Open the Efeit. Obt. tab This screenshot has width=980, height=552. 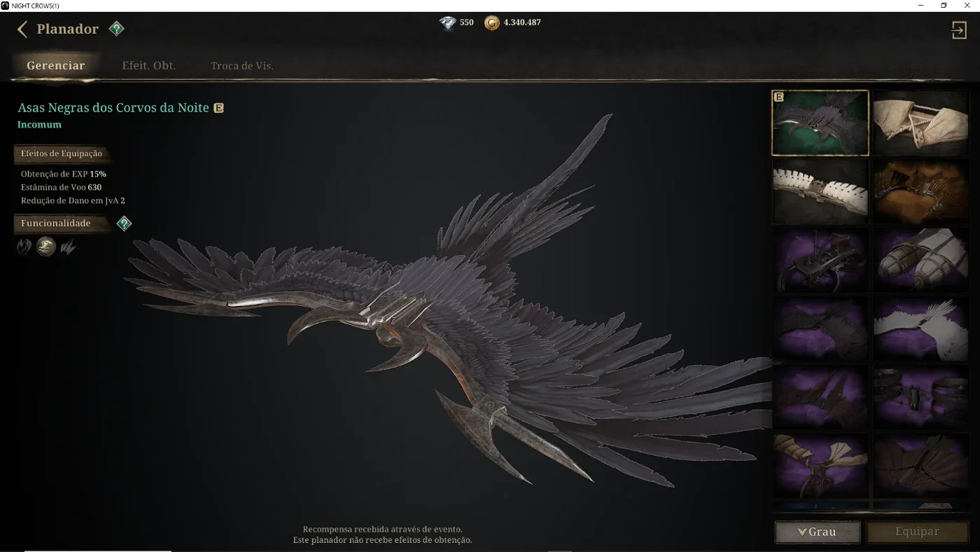(149, 66)
